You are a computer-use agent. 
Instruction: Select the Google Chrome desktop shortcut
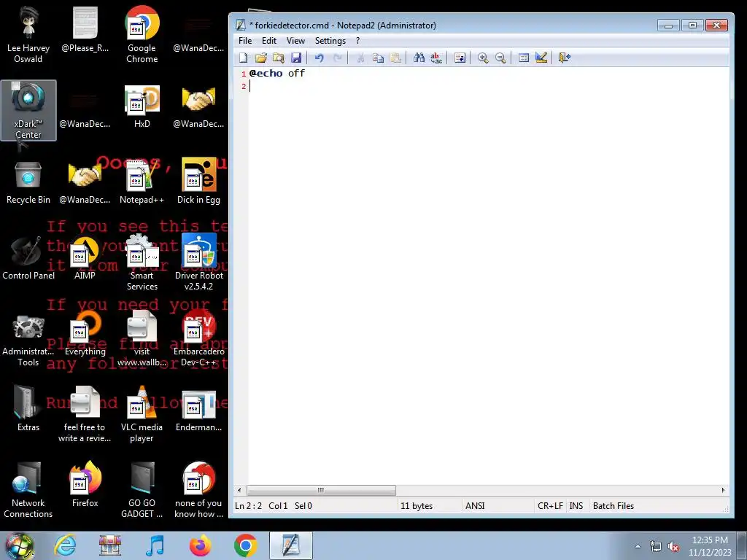(142, 35)
